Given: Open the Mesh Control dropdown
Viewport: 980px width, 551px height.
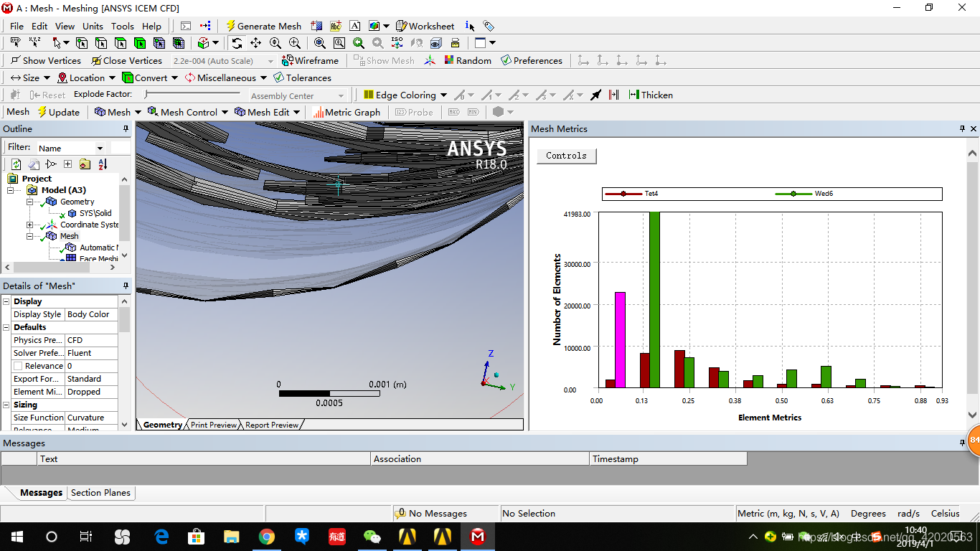Looking at the screenshot, I should pyautogui.click(x=188, y=112).
